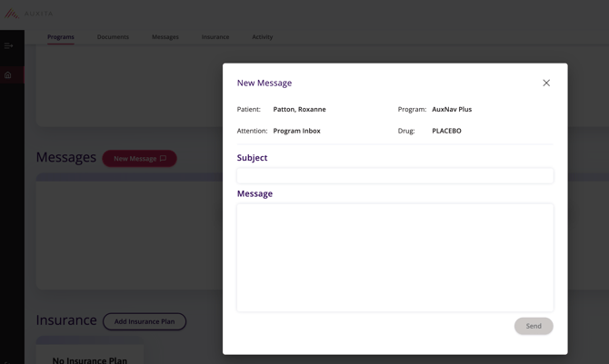View the Activity tab

pos(262,37)
